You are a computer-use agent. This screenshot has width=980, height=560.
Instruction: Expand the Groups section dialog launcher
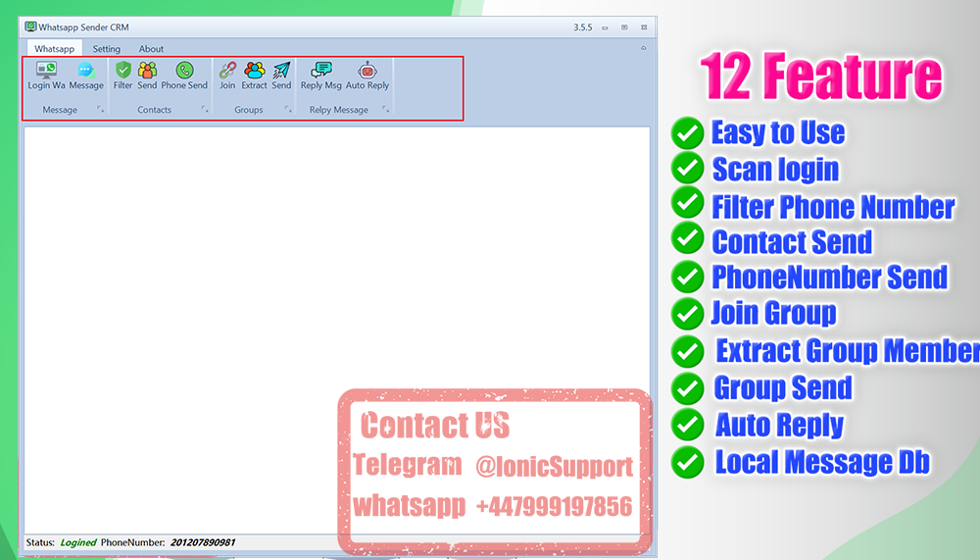pos(288,110)
